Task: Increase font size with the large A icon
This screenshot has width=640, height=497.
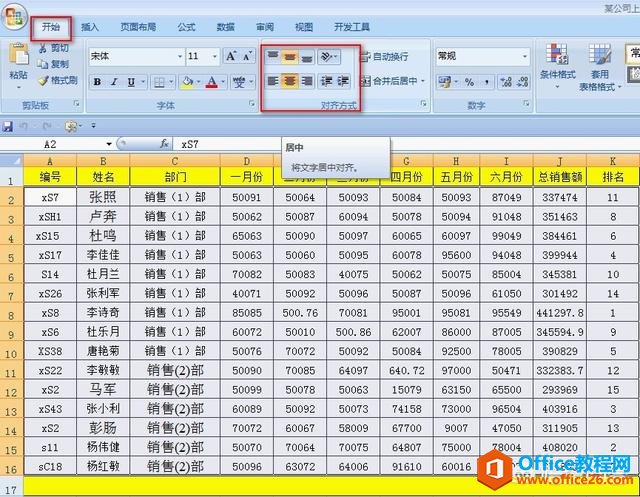Action: [231, 56]
